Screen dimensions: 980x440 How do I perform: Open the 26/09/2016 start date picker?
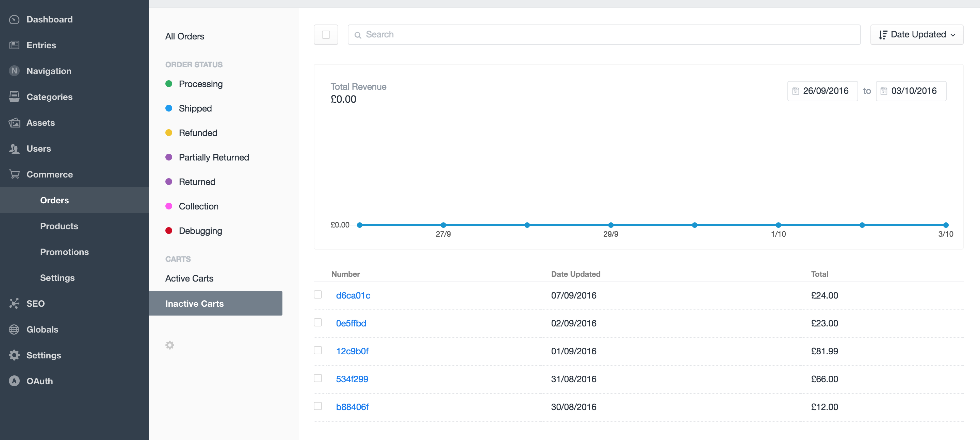tap(822, 91)
